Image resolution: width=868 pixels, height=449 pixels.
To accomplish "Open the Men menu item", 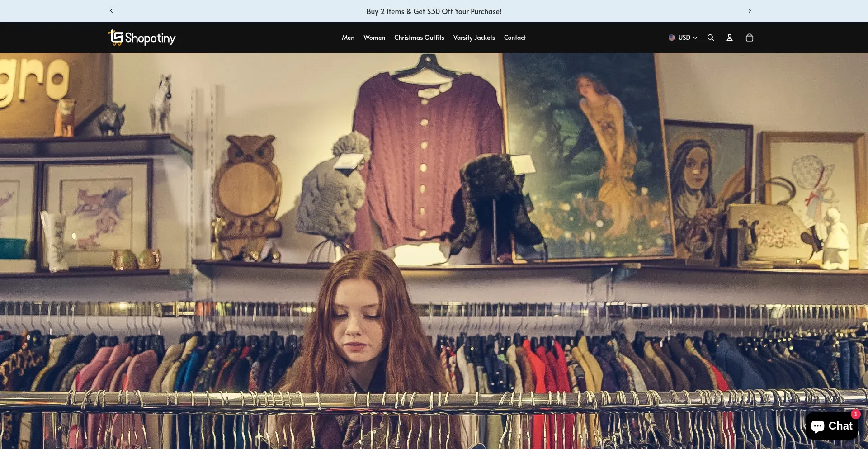I will [x=348, y=38].
